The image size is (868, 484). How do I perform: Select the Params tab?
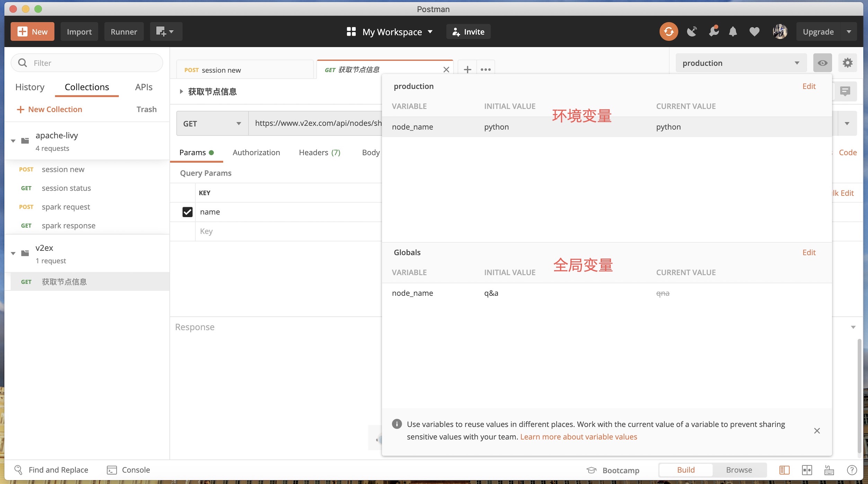click(196, 152)
